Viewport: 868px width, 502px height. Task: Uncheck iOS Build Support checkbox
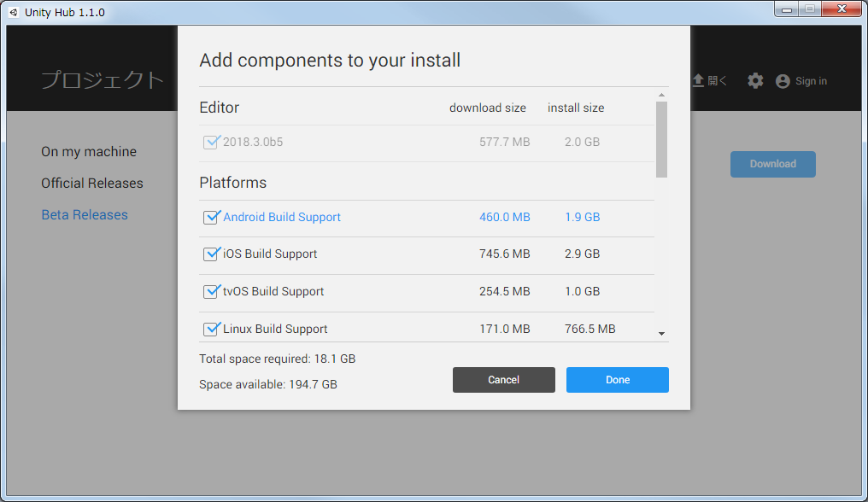point(211,254)
